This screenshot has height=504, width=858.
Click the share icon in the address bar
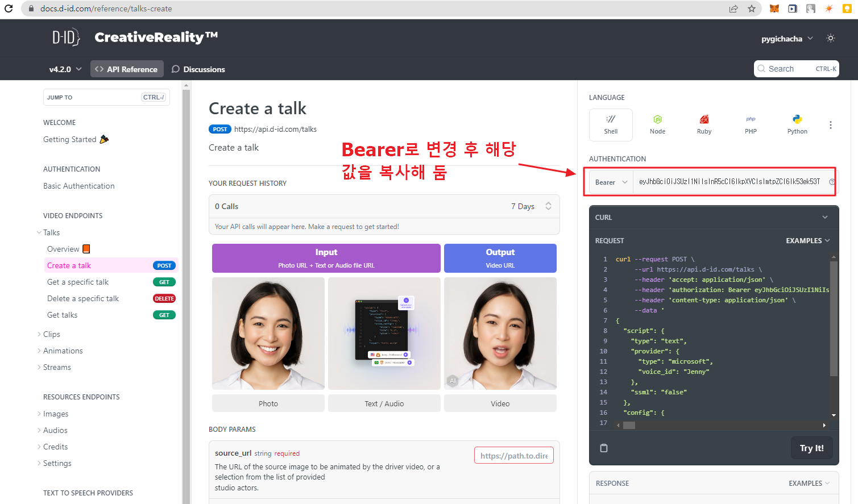pyautogui.click(x=733, y=9)
